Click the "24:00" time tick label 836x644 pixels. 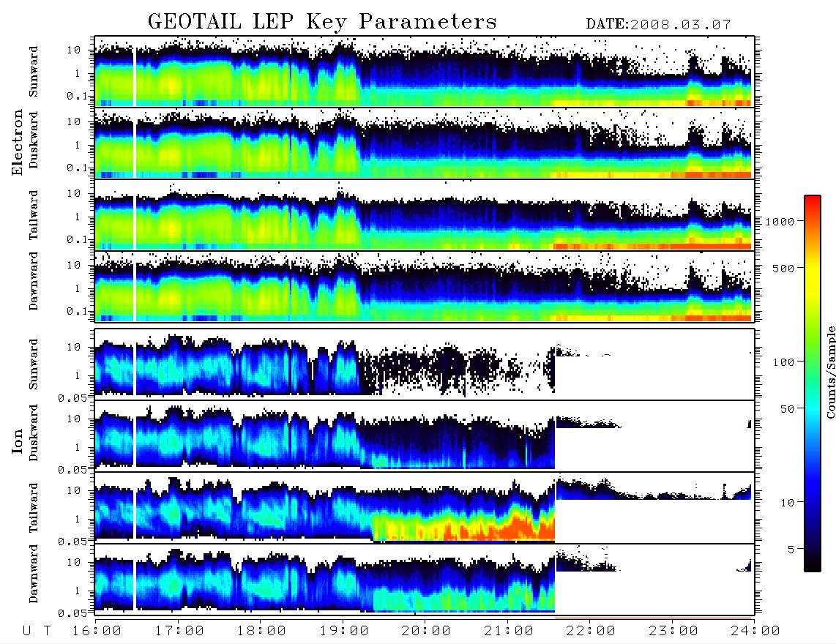point(755,632)
